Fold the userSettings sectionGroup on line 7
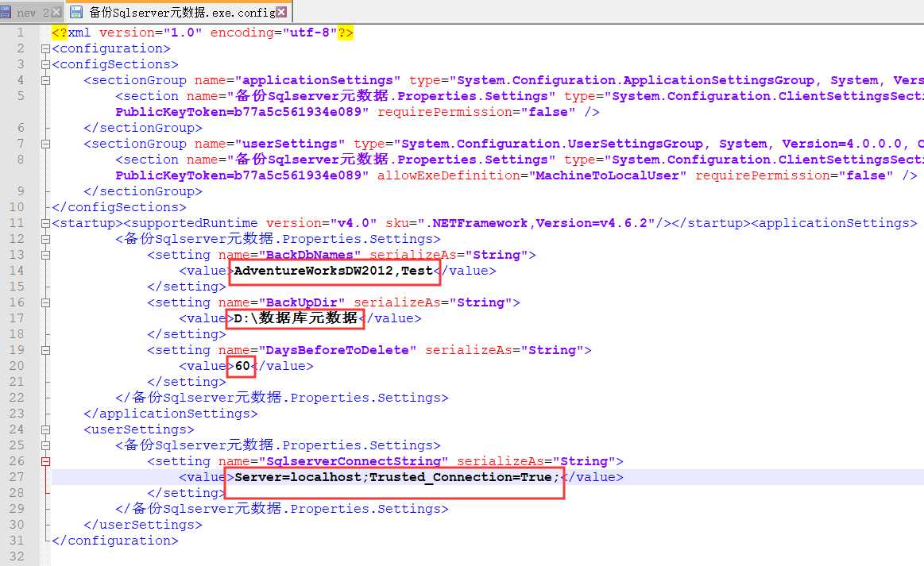This screenshot has height=566, width=924. click(x=45, y=144)
